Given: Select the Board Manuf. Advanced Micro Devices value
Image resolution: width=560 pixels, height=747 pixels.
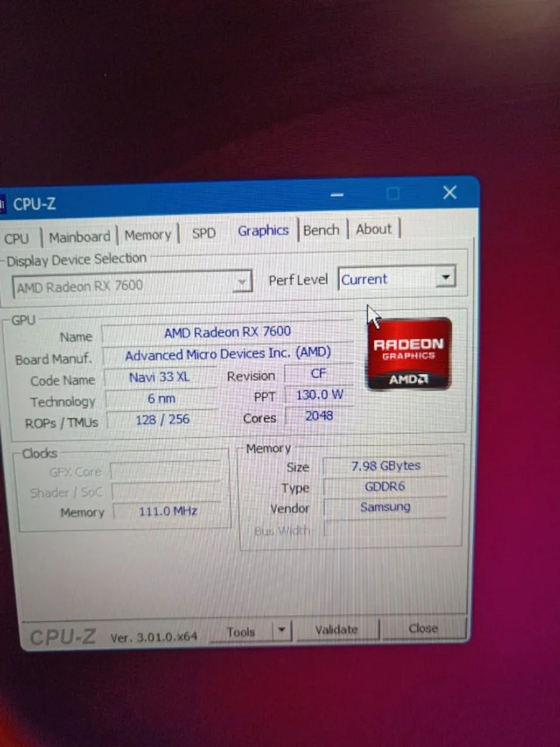Looking at the screenshot, I should (228, 354).
